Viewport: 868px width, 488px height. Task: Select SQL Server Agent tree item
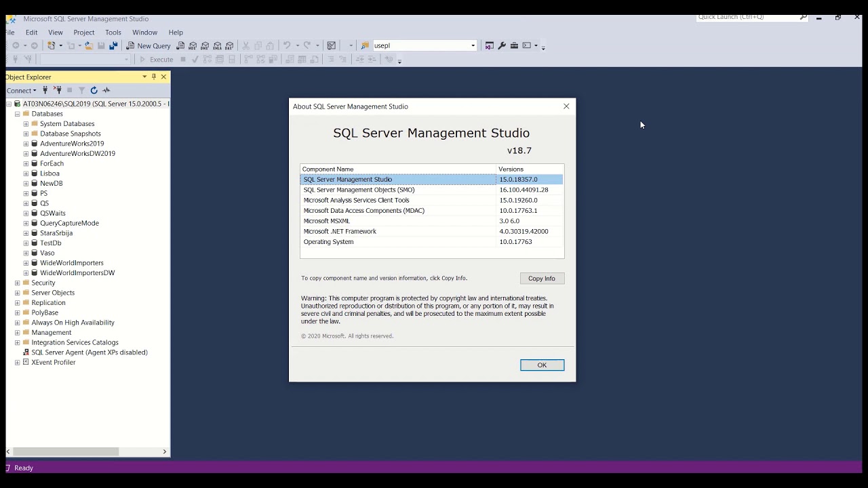click(90, 352)
